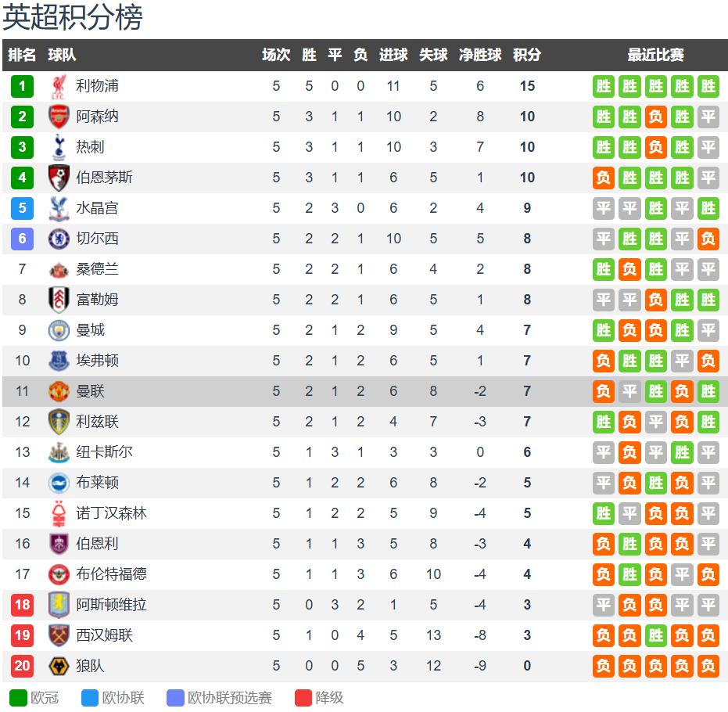Click the red 降级 legend swatch
The width and height of the screenshot is (728, 712).
[303, 698]
